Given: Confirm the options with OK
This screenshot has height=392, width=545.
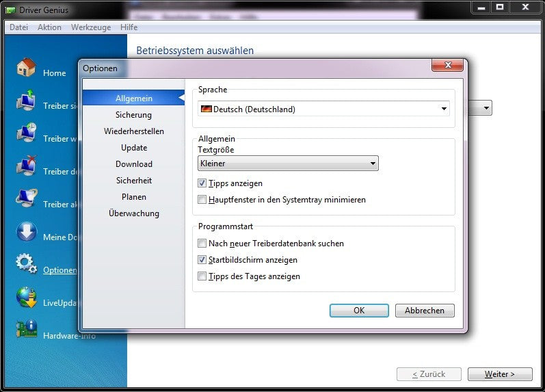Looking at the screenshot, I should point(359,311).
